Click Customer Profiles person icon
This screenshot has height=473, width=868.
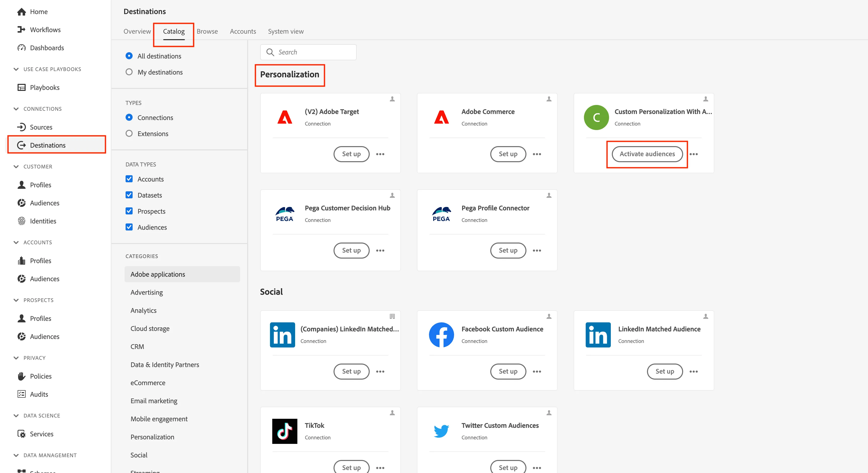[22, 185]
